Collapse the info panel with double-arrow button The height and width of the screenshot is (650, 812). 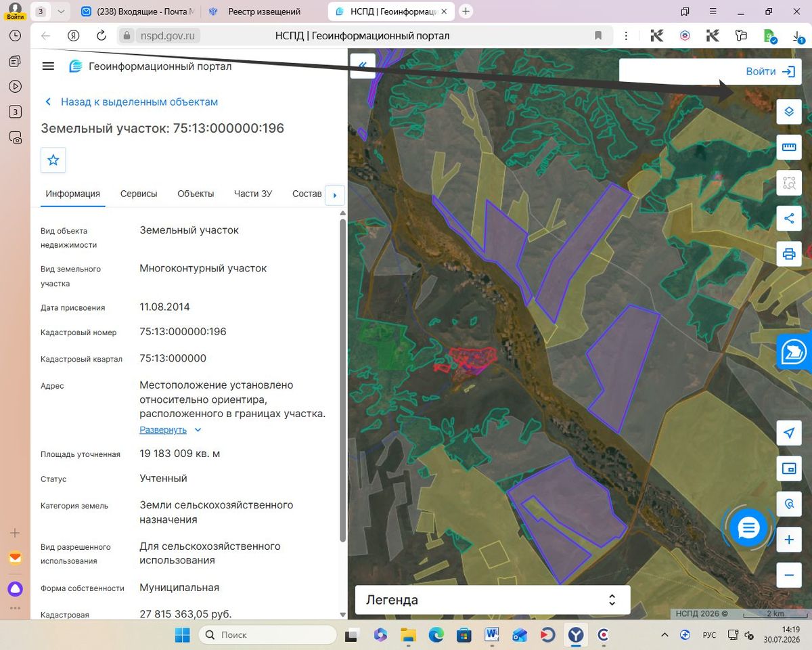click(x=363, y=66)
